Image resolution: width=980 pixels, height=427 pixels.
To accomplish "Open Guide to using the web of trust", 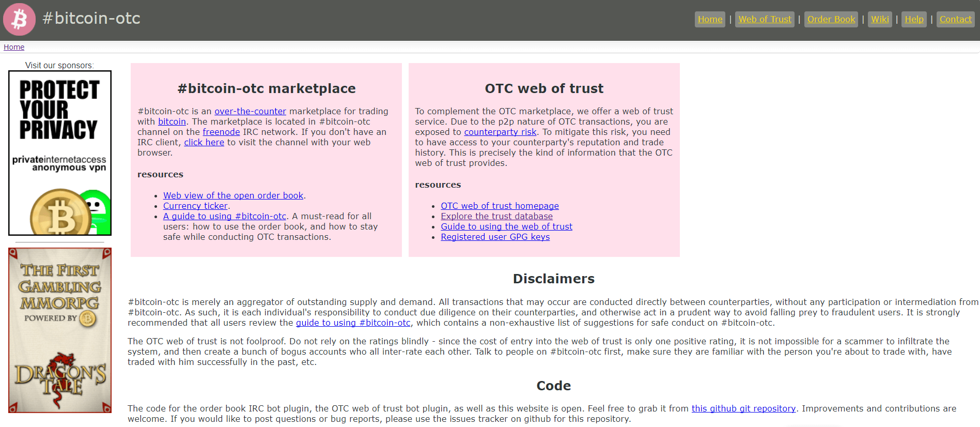I will (x=506, y=226).
